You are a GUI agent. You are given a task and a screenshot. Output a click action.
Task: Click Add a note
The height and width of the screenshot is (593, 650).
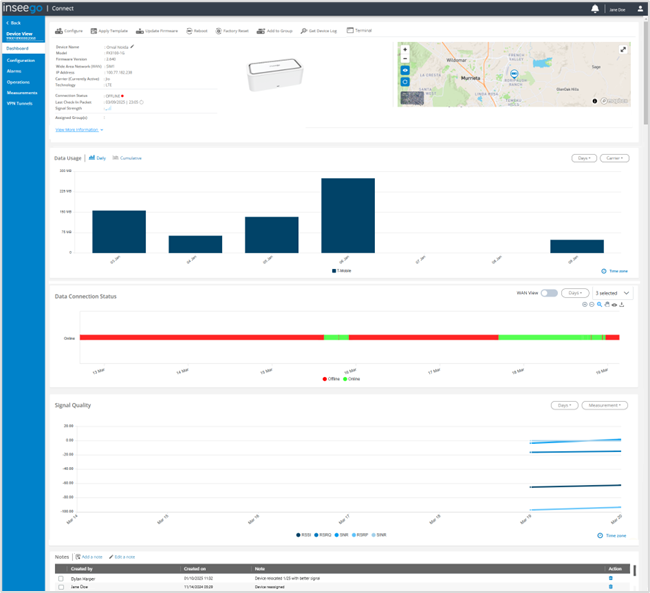(x=89, y=555)
